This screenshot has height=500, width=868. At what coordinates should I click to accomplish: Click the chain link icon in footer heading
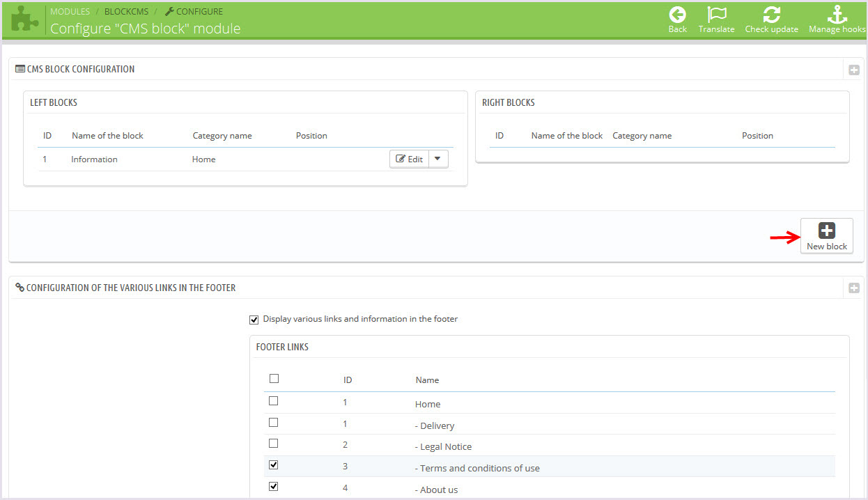click(20, 288)
